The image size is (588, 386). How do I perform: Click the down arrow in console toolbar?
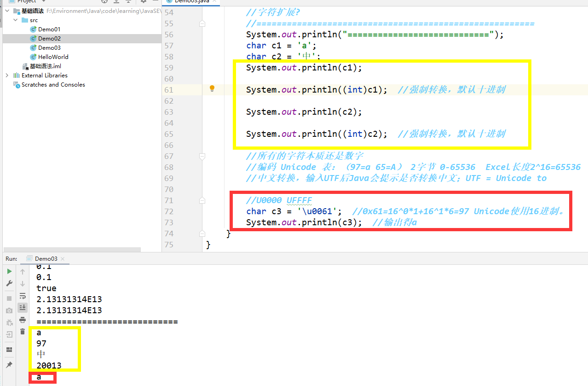pos(23,284)
